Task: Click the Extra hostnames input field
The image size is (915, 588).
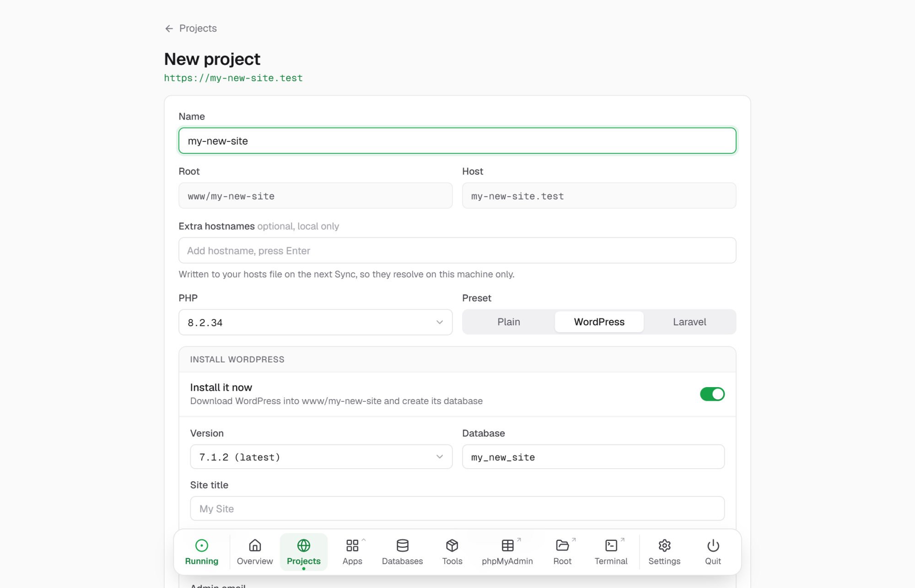Action: 457,250
